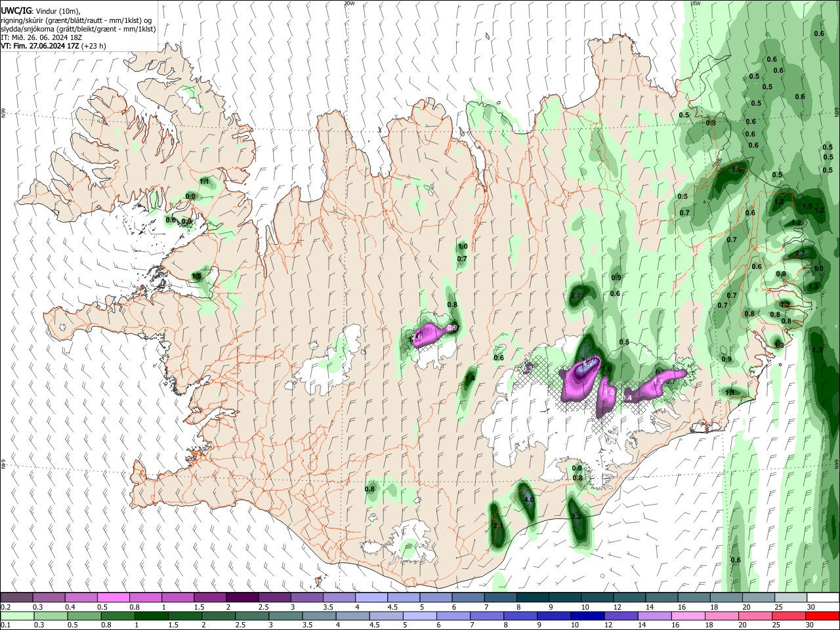Screen dimensions: 840x630
Task: Click the light periwinkle 4–4.5 snow legend swatch
Action: pos(371,597)
